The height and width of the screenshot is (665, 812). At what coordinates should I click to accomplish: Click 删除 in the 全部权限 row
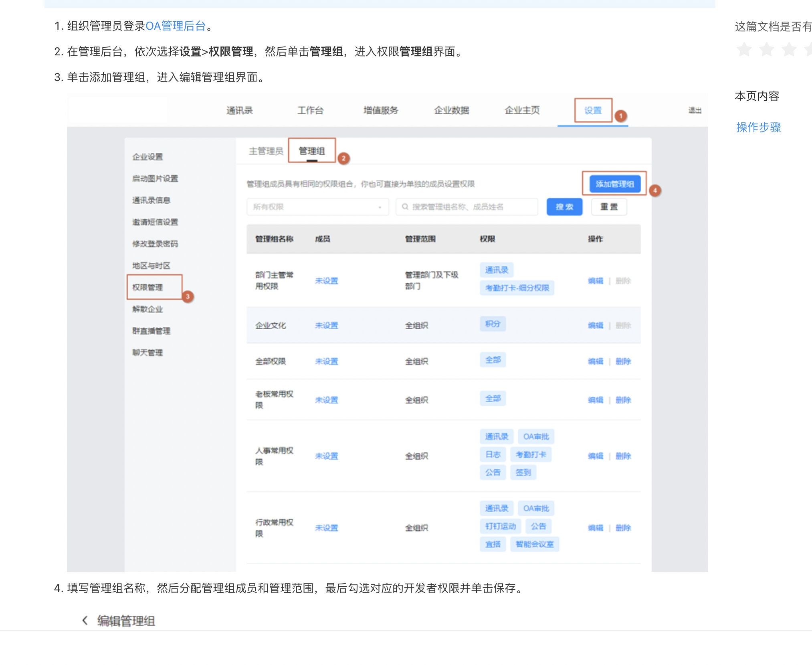(x=623, y=361)
